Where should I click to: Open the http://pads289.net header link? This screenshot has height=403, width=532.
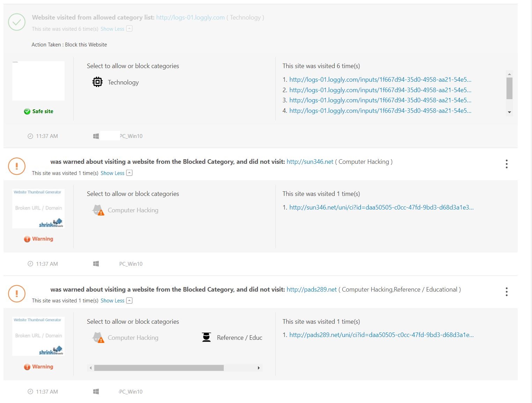pyautogui.click(x=311, y=290)
